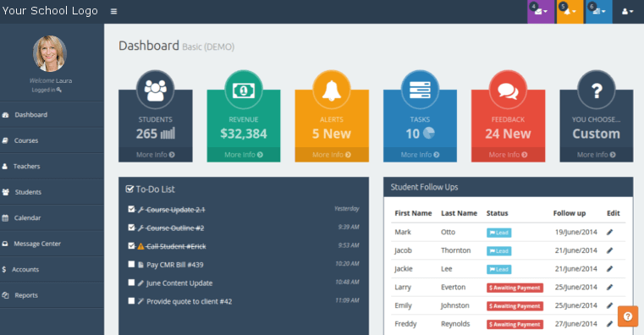
Task: Edit Mark Otto's row with pencil icon
Action: point(610,233)
